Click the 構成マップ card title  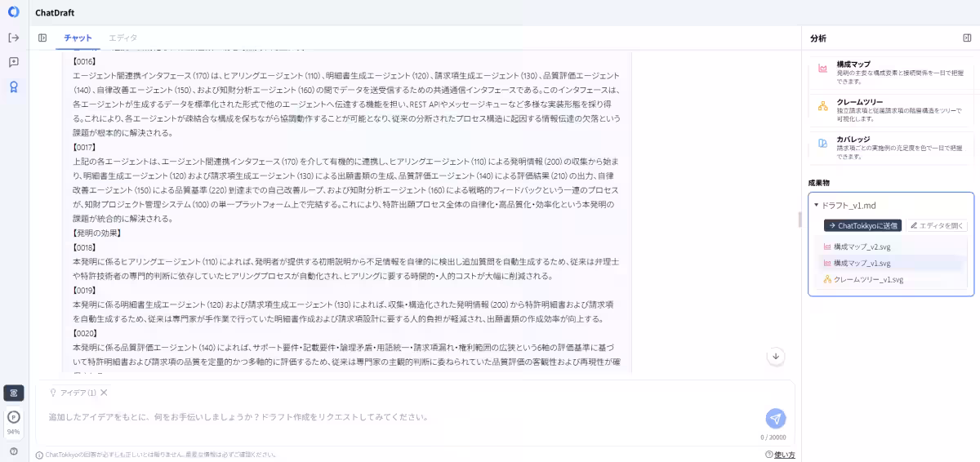853,64
